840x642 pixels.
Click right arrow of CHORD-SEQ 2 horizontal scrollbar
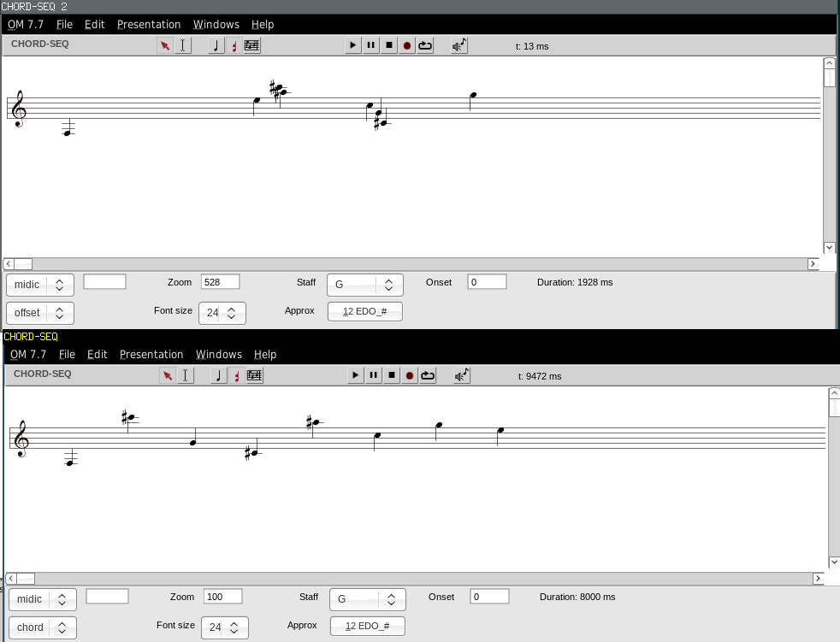pyautogui.click(x=813, y=264)
